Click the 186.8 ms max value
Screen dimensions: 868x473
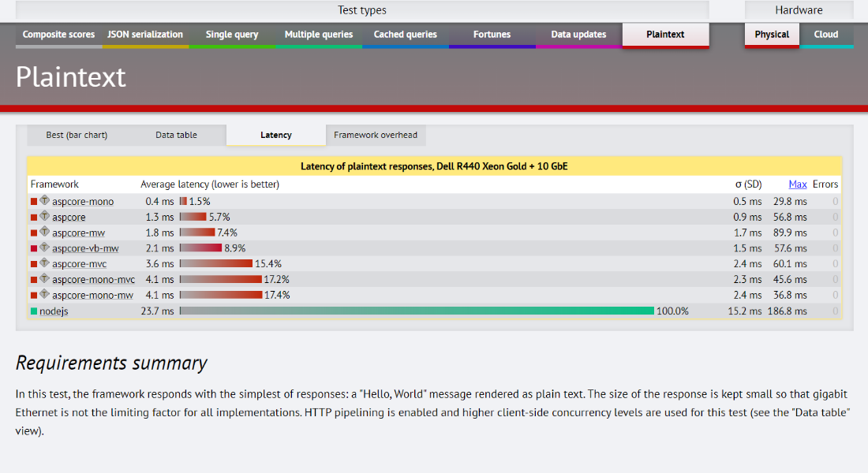[x=788, y=311]
